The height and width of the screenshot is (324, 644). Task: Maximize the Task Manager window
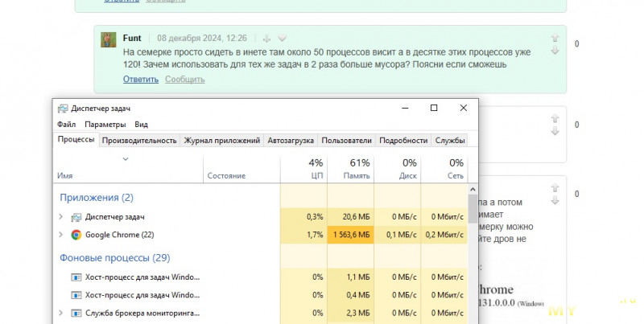pyautogui.click(x=434, y=108)
